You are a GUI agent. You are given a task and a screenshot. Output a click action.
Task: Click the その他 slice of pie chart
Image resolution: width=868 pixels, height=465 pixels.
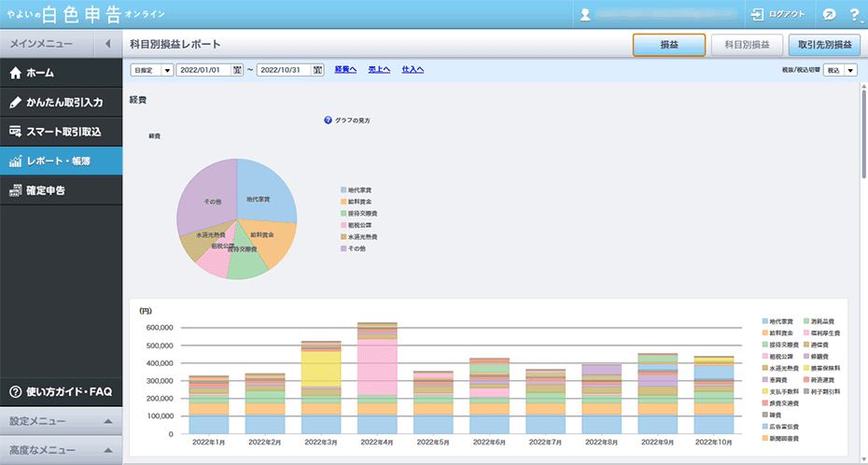tap(207, 194)
